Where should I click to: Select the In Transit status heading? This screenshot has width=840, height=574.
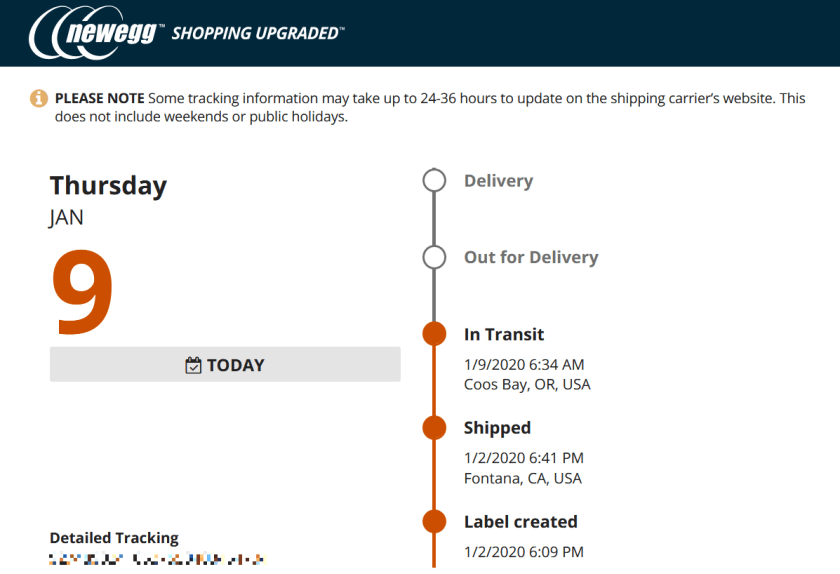[x=504, y=334]
